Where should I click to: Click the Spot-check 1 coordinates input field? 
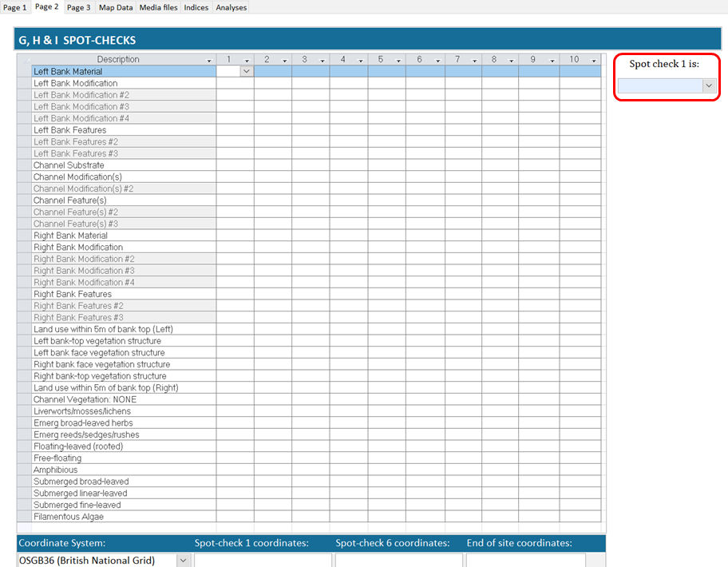263,561
